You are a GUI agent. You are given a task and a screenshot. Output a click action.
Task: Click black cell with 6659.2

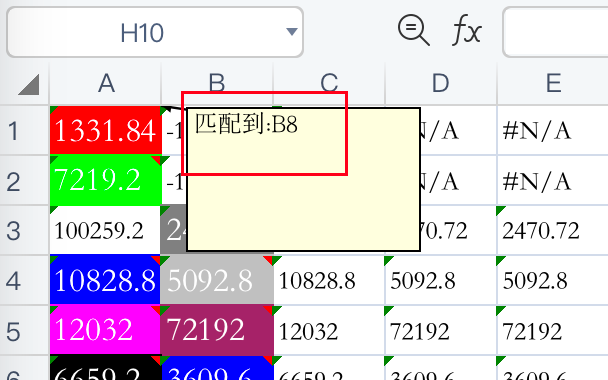click(x=105, y=368)
